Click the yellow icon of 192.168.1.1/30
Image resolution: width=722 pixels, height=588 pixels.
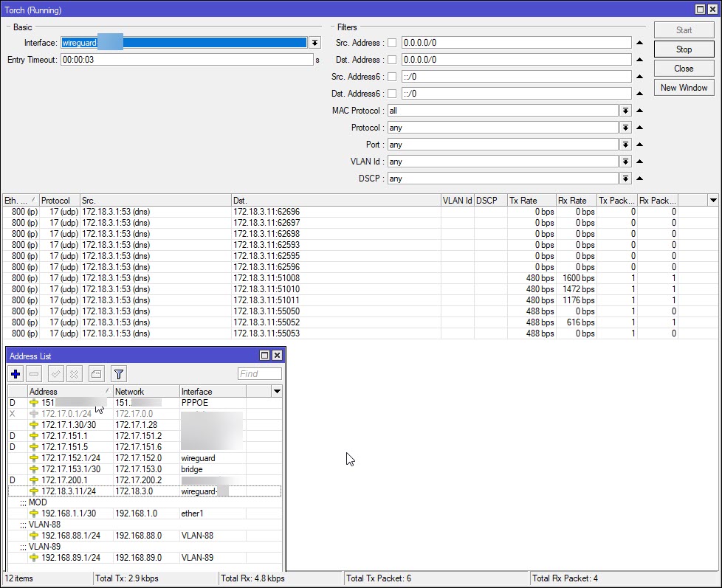click(x=34, y=513)
